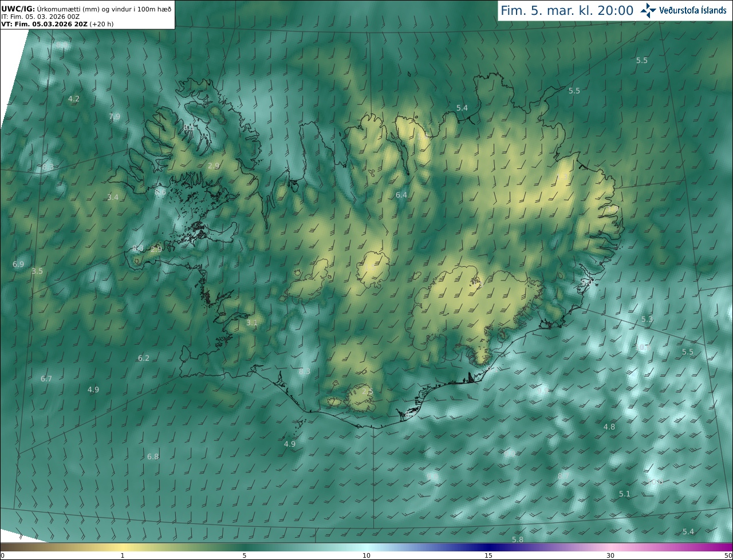Click the Veðurstofa Íslands logo symbol
The width and height of the screenshot is (733, 560).
[648, 10]
